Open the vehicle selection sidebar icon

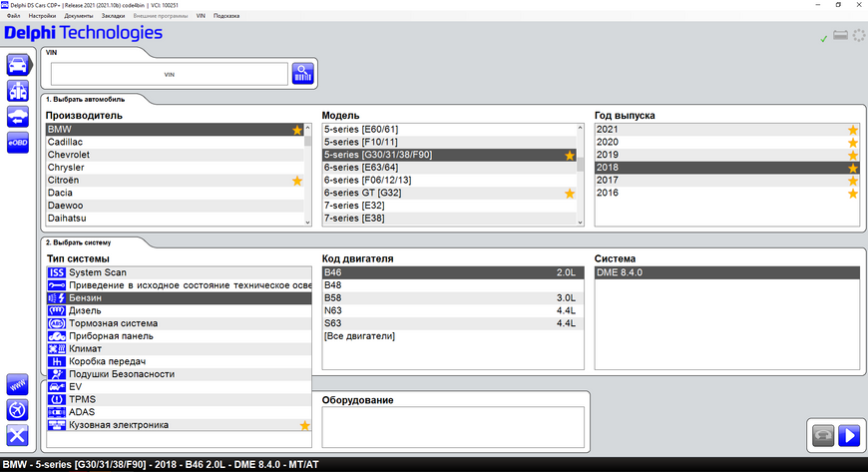[x=18, y=66]
